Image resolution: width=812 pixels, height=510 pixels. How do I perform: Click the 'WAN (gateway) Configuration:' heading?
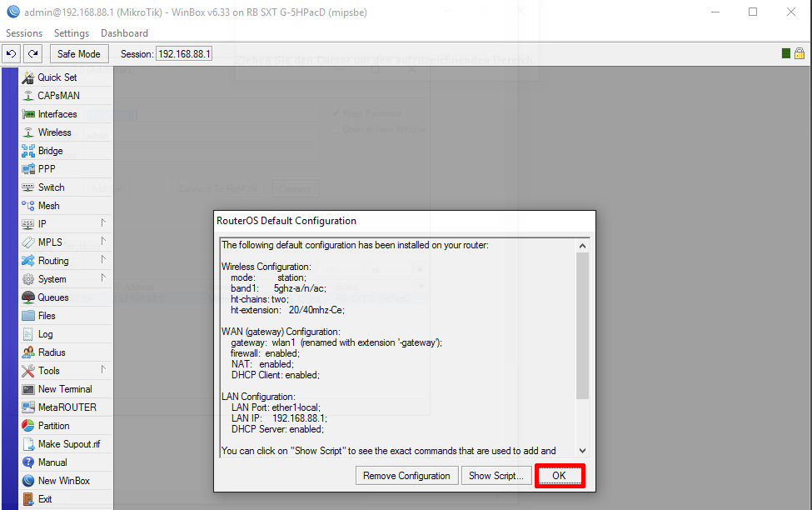[x=281, y=332]
